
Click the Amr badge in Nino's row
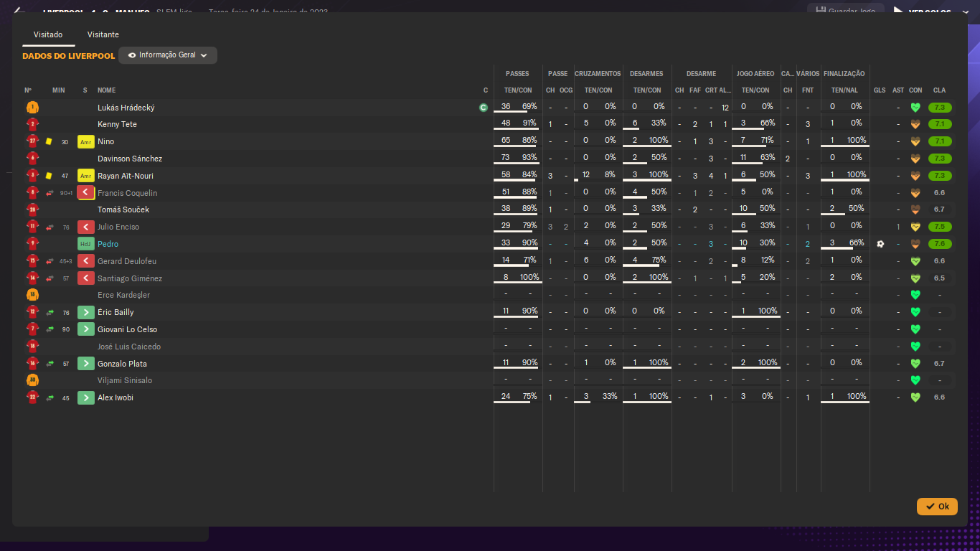[x=86, y=142]
